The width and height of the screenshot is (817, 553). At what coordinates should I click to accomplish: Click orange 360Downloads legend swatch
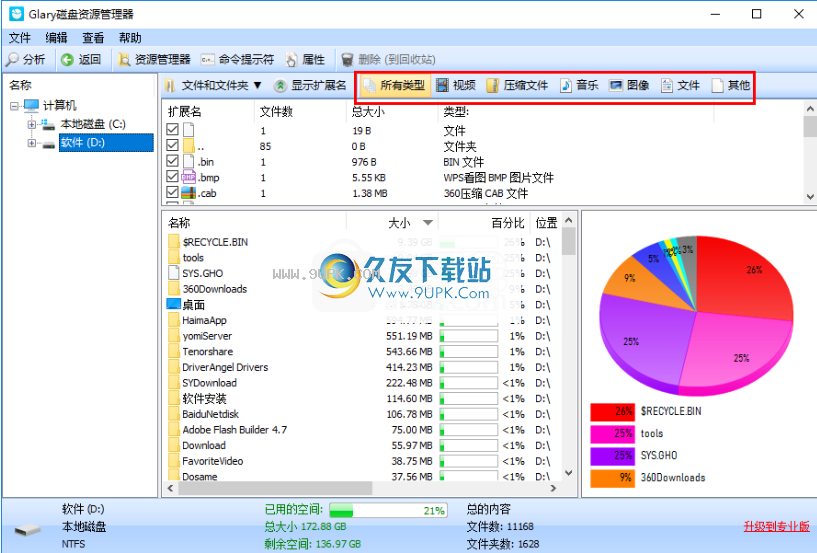613,477
